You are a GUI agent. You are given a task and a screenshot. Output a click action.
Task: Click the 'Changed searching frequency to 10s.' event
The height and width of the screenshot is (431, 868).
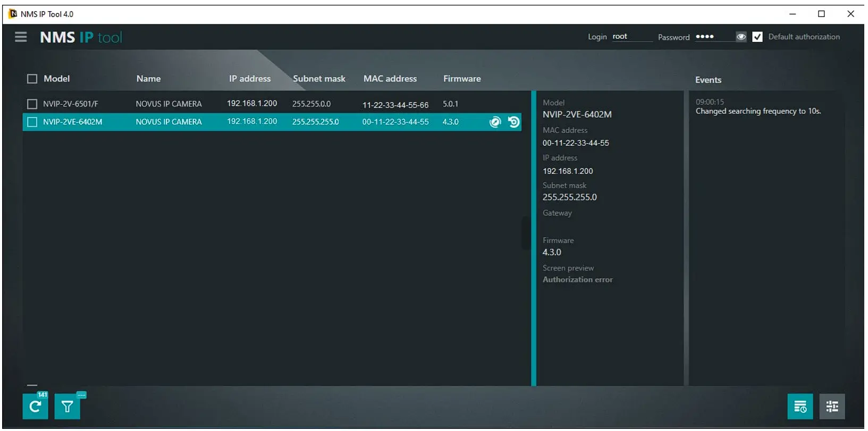tap(759, 111)
